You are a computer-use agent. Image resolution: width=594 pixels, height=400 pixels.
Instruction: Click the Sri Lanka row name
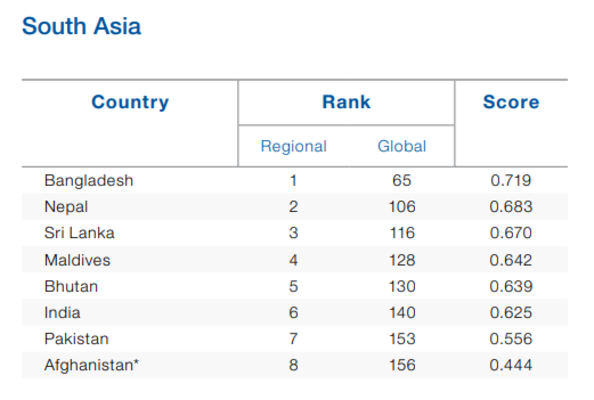[79, 233]
